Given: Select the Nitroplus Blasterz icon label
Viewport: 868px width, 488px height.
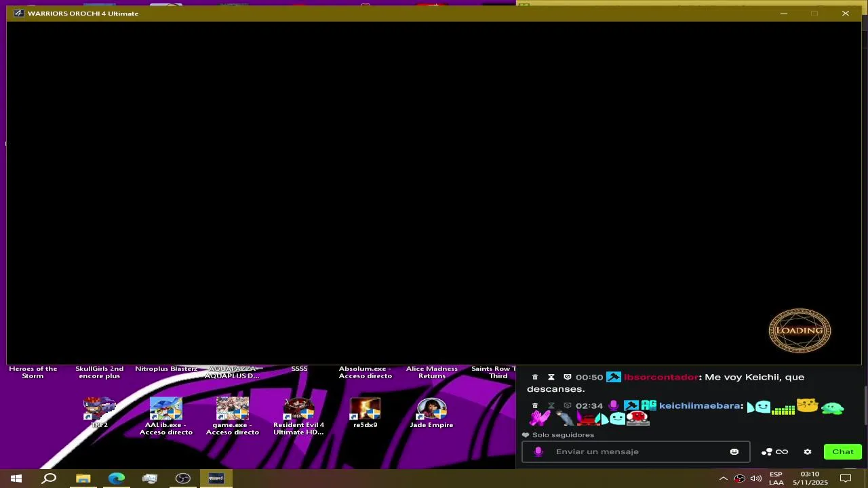Looking at the screenshot, I should [x=166, y=369].
